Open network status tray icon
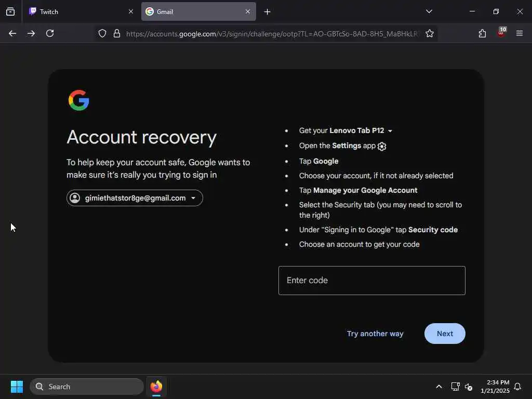This screenshot has width=532, height=399. 455,387
